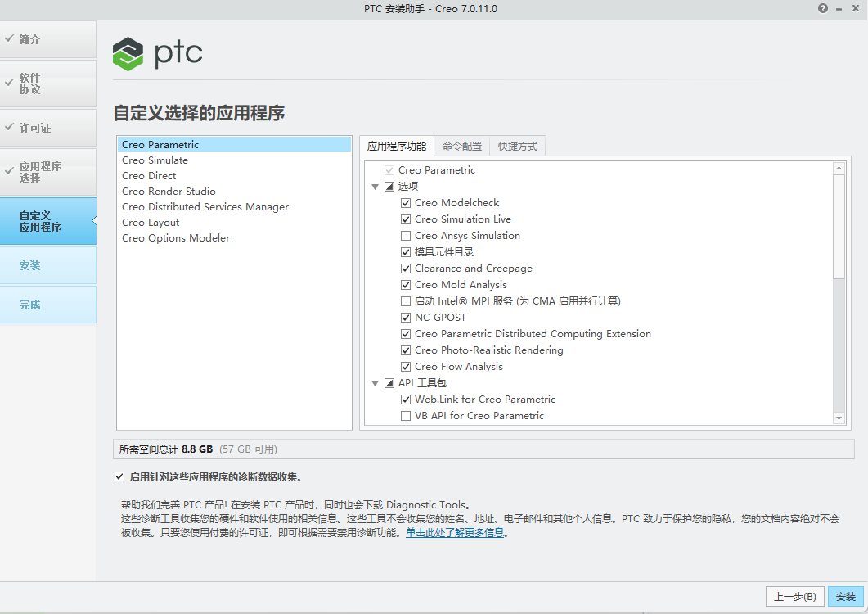Toggle diagnostic data collection checkbox
The width and height of the screenshot is (868, 614).
click(x=119, y=476)
